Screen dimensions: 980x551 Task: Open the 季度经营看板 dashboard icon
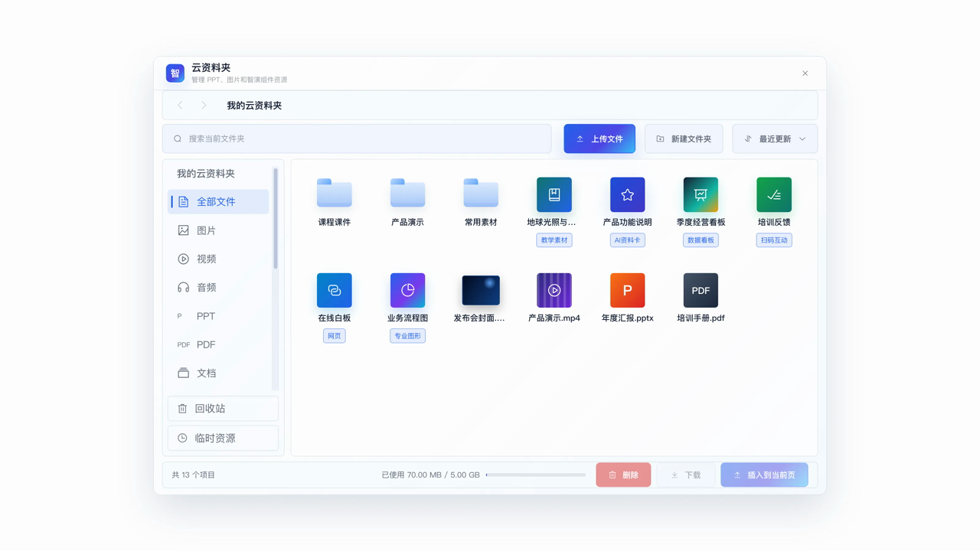coord(701,194)
